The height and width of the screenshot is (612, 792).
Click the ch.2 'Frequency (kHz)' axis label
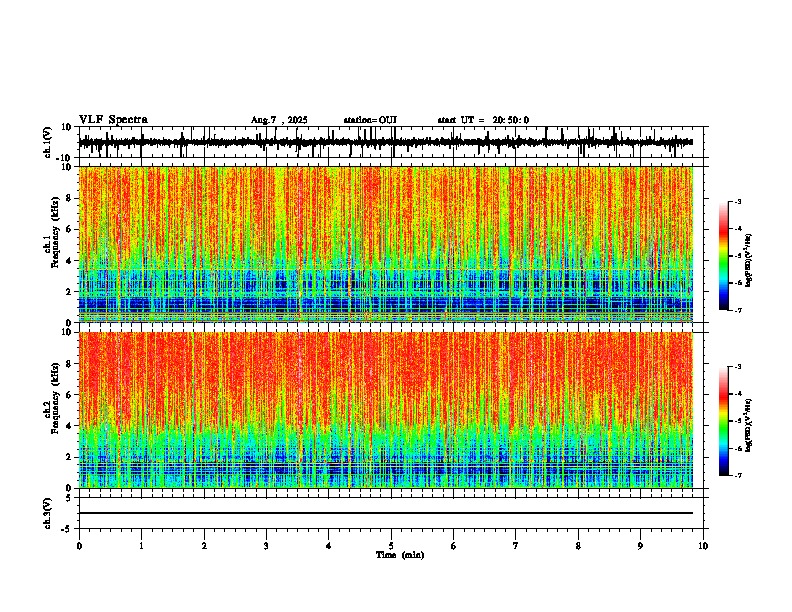(56, 397)
